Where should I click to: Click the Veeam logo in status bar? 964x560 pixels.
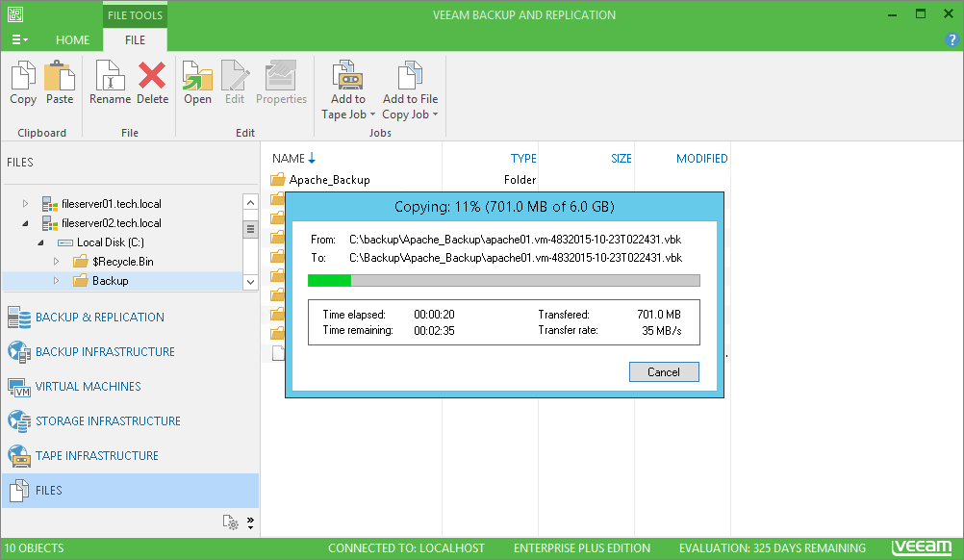(x=922, y=547)
